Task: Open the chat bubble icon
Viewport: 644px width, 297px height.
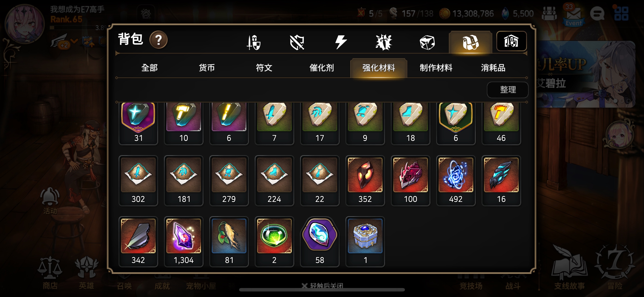Action: coord(597,13)
